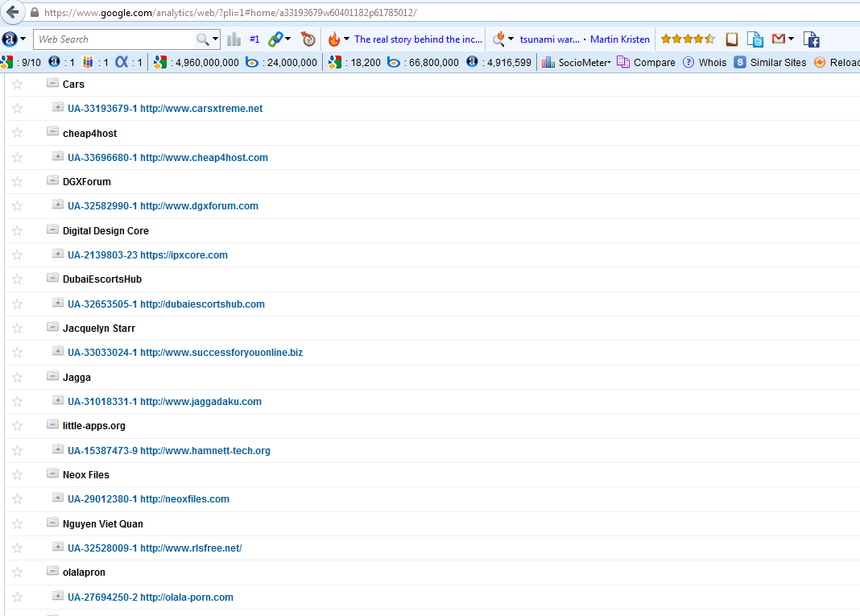The width and height of the screenshot is (860, 616).
Task: Click the magnifier search icon
Action: click(202, 39)
